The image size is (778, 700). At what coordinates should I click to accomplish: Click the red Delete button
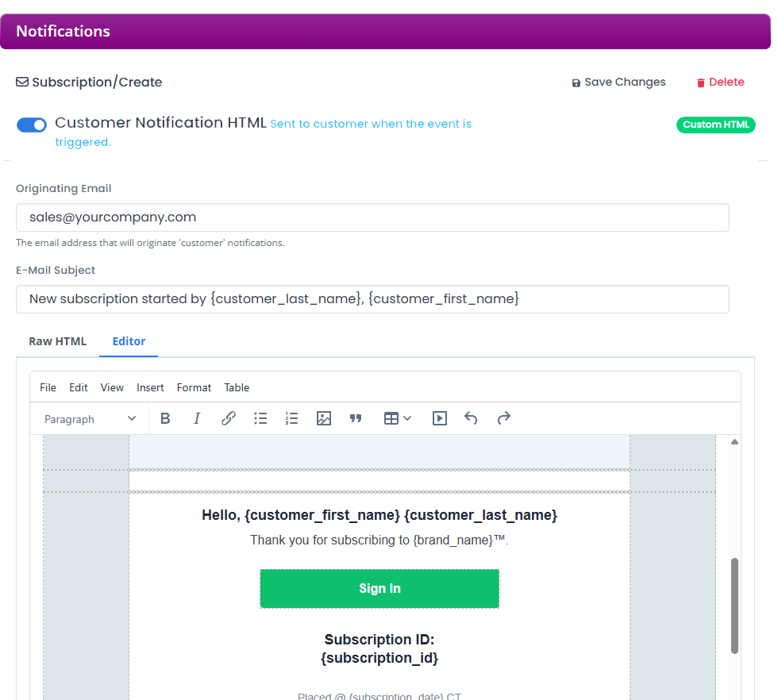point(720,82)
